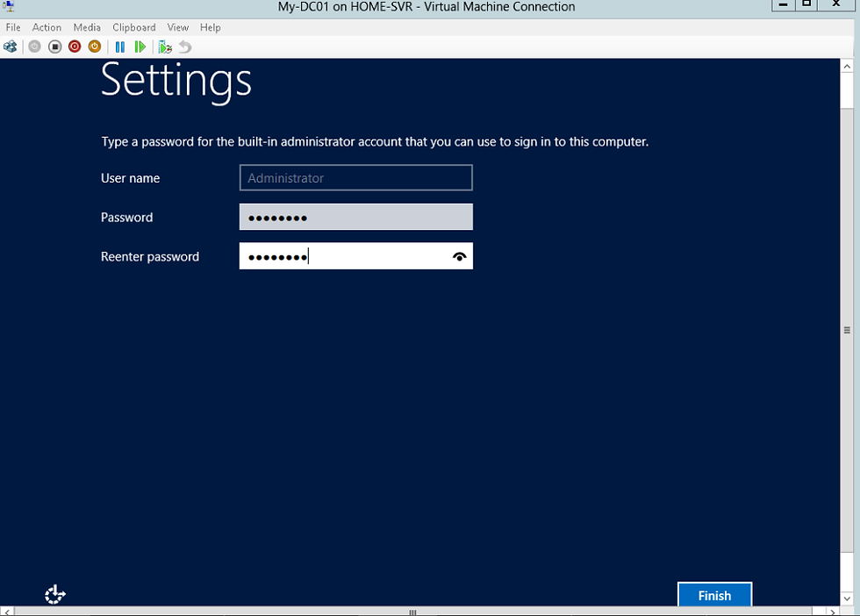Click the Revert toolbar icon
The width and height of the screenshot is (860, 616).
(185, 47)
